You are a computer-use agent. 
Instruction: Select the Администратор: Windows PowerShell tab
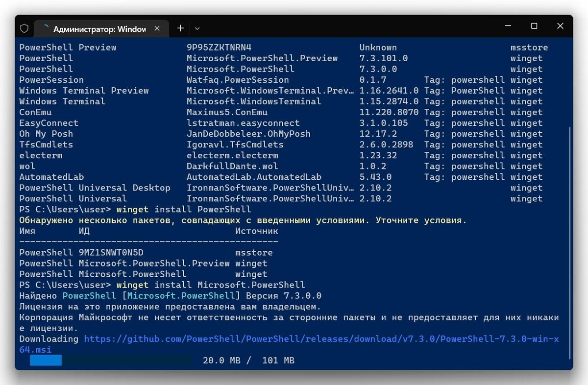tap(100, 28)
